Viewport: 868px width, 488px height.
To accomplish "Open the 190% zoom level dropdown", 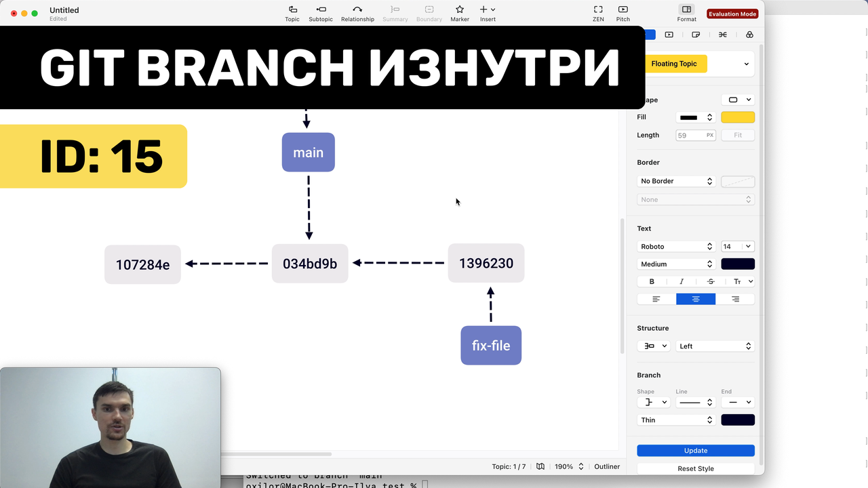I will click(x=568, y=466).
